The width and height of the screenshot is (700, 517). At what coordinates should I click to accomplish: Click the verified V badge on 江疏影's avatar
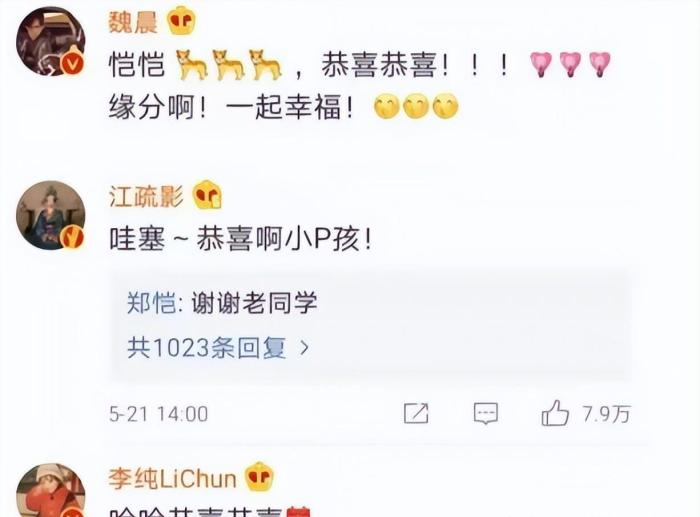point(72,237)
